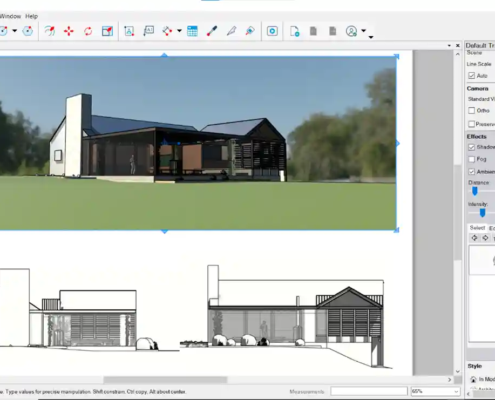Adjust the Intensity slider handle
This screenshot has height=400, width=495.
click(x=482, y=213)
